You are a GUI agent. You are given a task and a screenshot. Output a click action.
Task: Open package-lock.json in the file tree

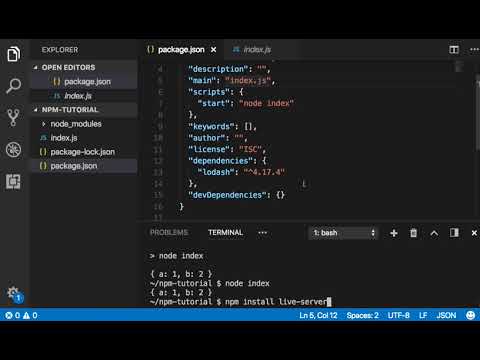(x=82, y=152)
